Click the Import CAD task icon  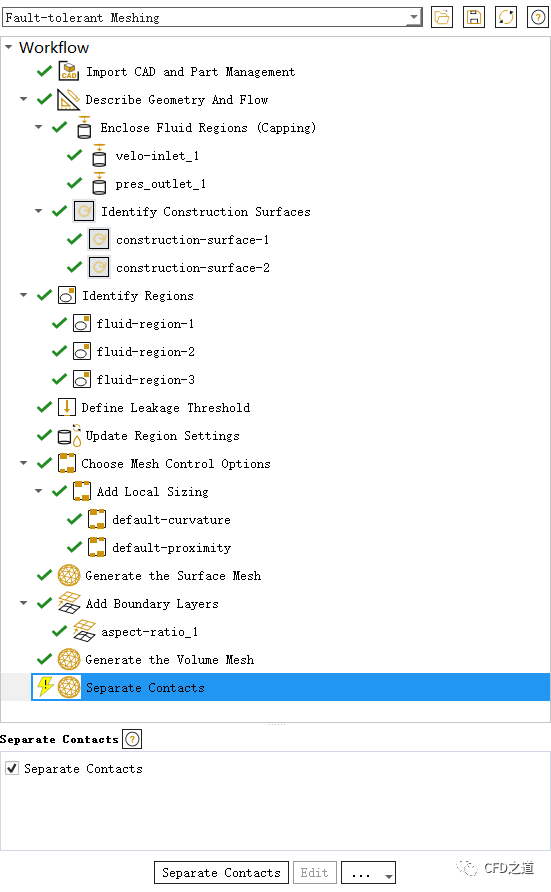pos(69,72)
